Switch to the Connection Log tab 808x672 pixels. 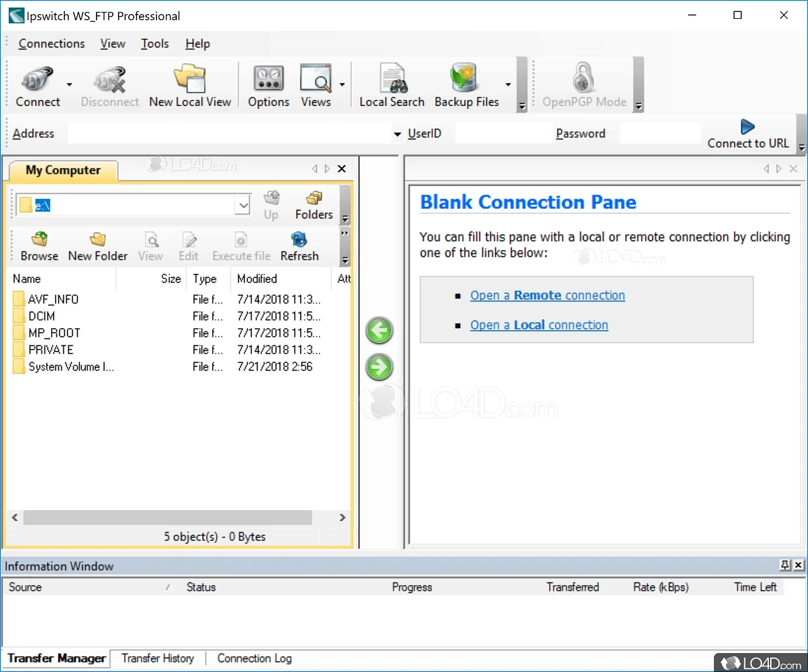[254, 658]
